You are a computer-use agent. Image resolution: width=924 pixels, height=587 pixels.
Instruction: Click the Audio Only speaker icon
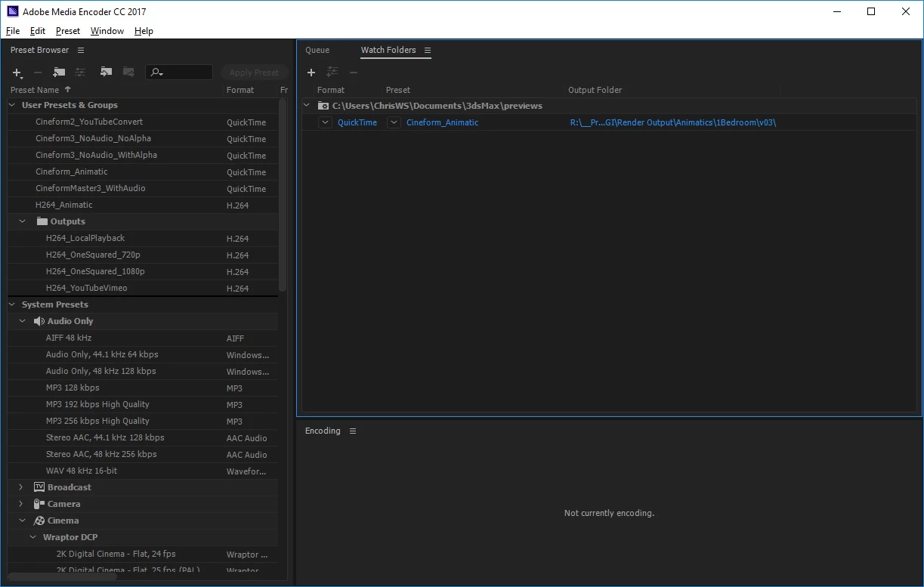point(39,321)
